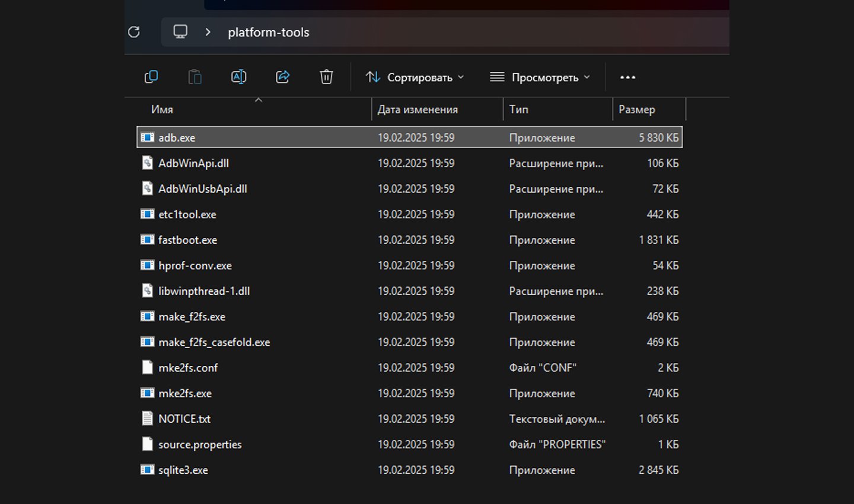Select the source.properties file name
Screen dimensions: 854x504
click(x=200, y=444)
